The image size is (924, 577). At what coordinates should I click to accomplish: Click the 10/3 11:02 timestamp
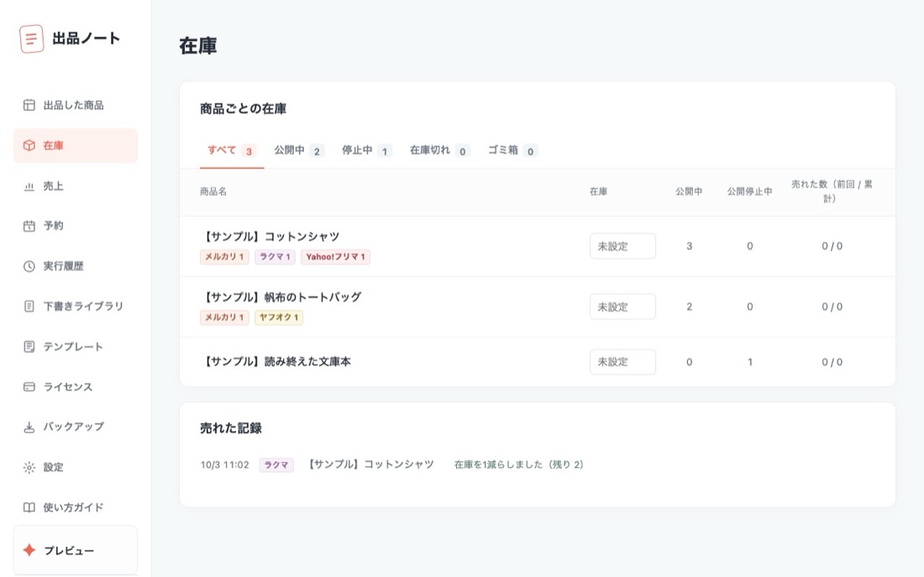[224, 465]
